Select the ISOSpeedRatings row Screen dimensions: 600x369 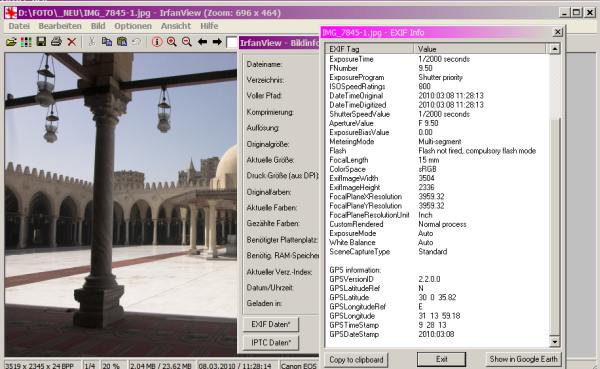point(437,87)
